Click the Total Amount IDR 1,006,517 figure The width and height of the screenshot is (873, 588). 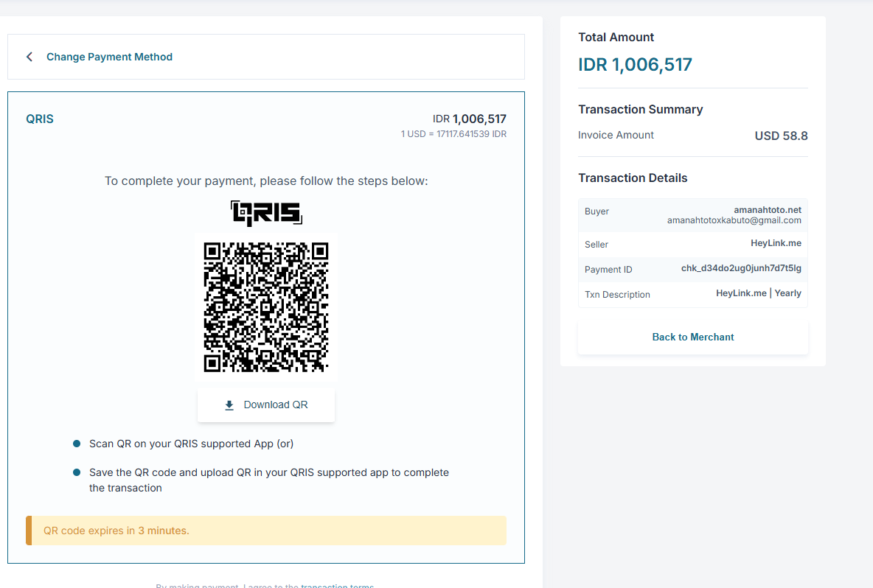tap(635, 65)
